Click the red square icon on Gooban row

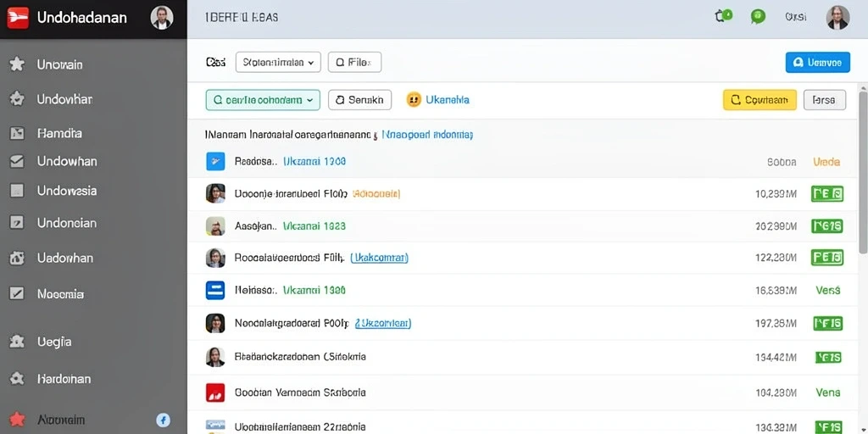[215, 392]
